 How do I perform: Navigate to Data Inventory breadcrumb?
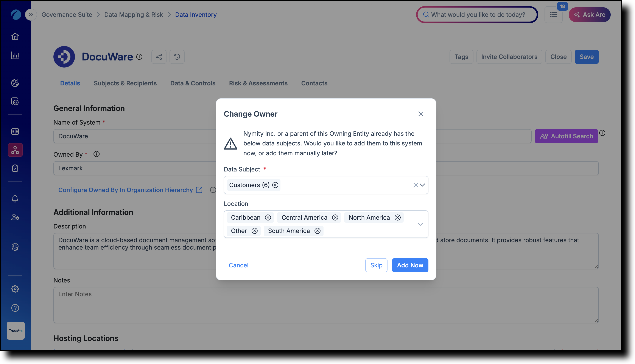[196, 15]
